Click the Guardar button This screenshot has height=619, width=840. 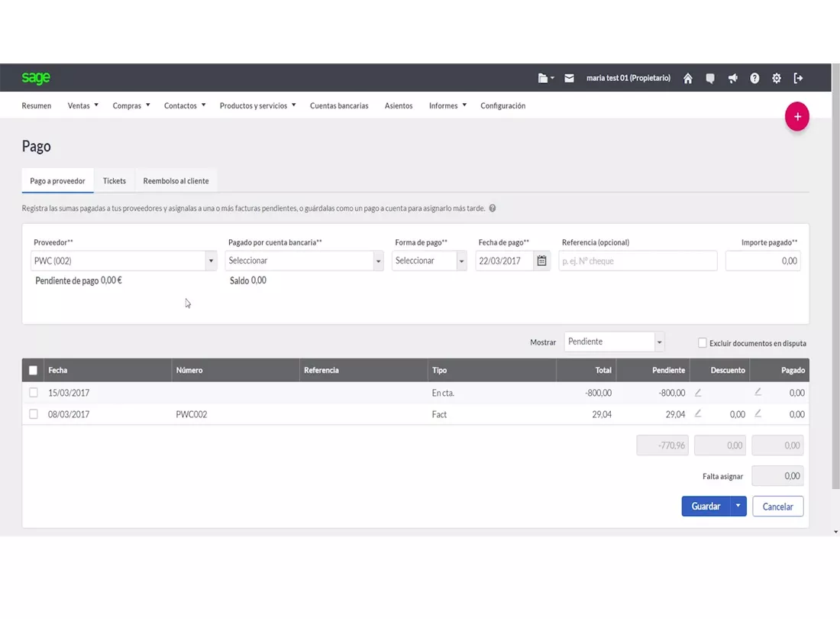(x=706, y=506)
